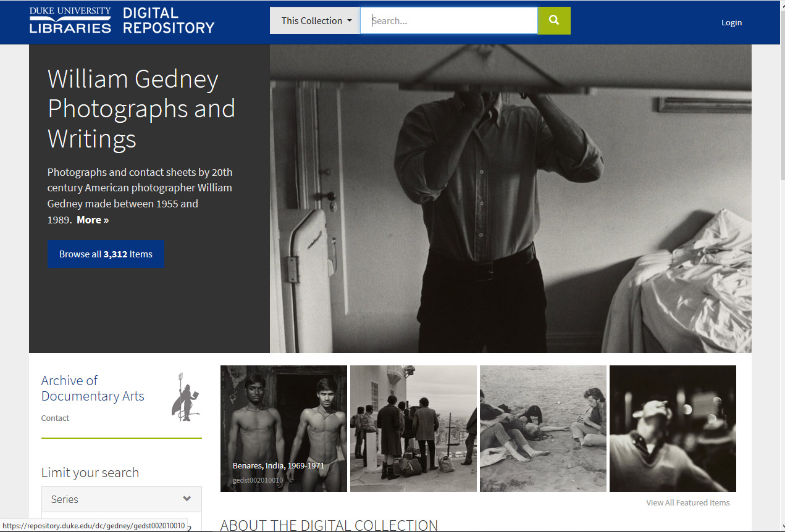Open the thumbnail of people with luggage

[x=413, y=428]
